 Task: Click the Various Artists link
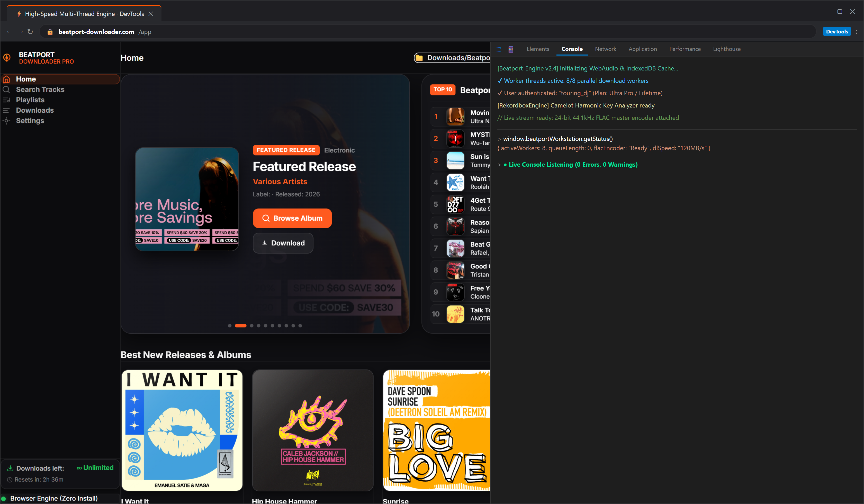(280, 182)
